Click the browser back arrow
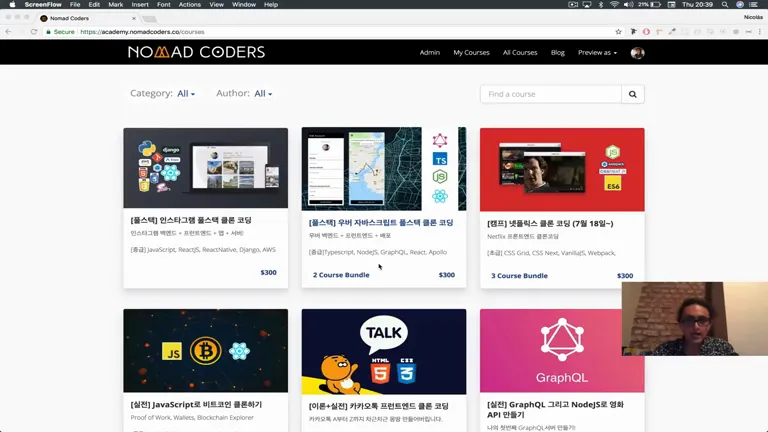The height and width of the screenshot is (432, 768). [8, 32]
